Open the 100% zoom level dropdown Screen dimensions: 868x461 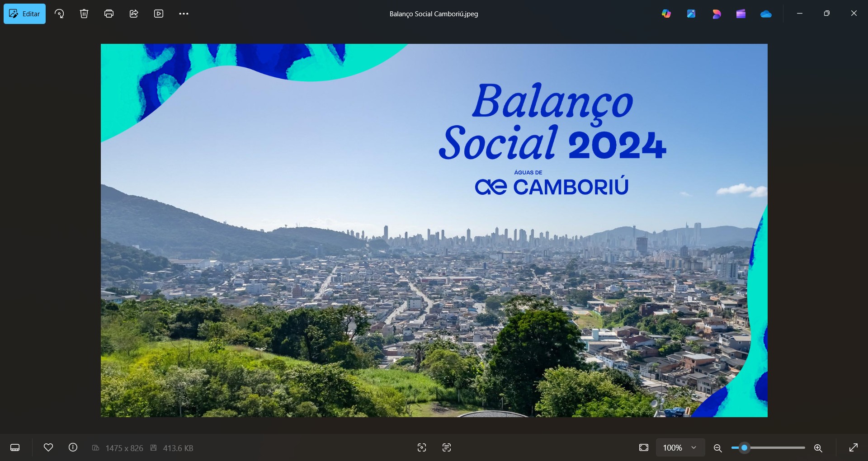tap(680, 447)
